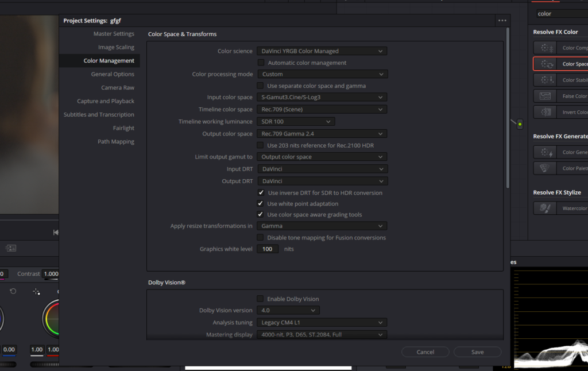Open the Output color space dropdown

point(322,134)
